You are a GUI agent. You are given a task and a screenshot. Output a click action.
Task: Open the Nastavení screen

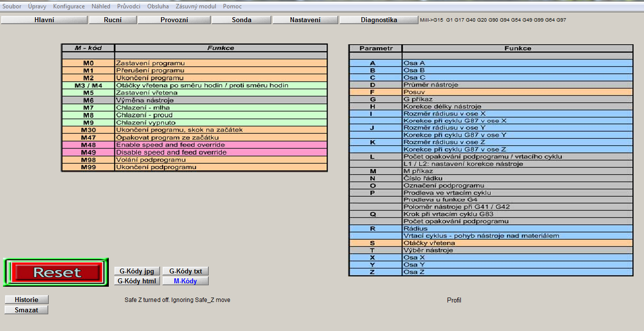point(305,20)
